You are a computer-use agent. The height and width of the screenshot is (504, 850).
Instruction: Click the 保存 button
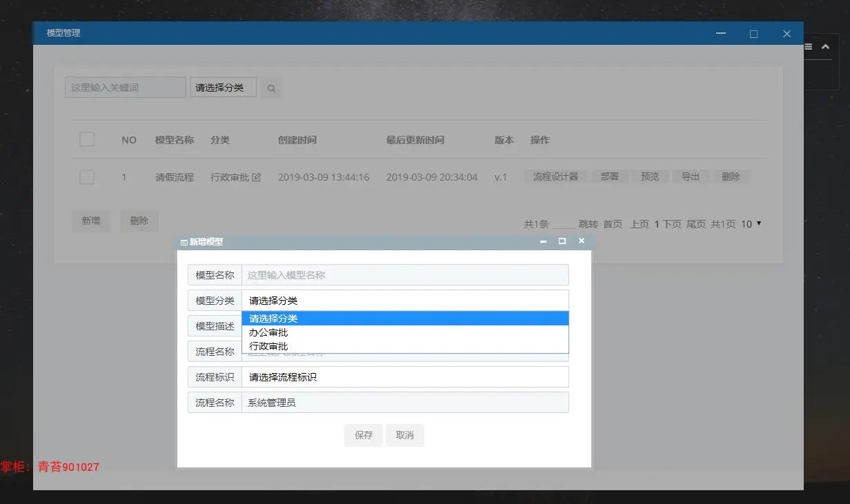(364, 435)
